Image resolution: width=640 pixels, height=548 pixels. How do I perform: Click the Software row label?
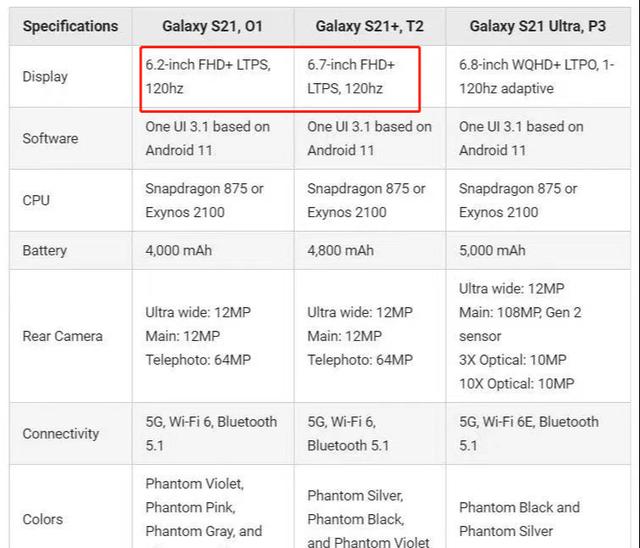coord(50,138)
